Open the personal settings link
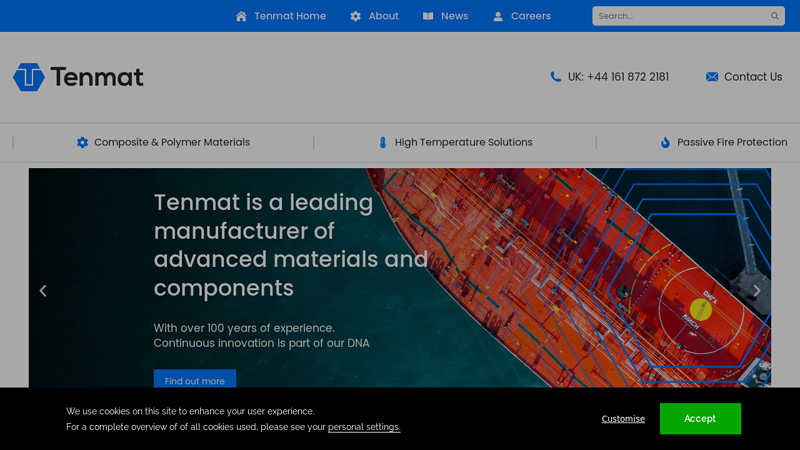Viewport: 800px width, 450px height. point(364,427)
